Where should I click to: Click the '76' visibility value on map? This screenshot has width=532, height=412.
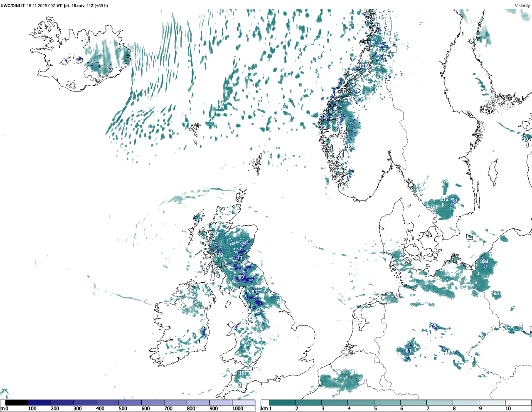pos(433,326)
